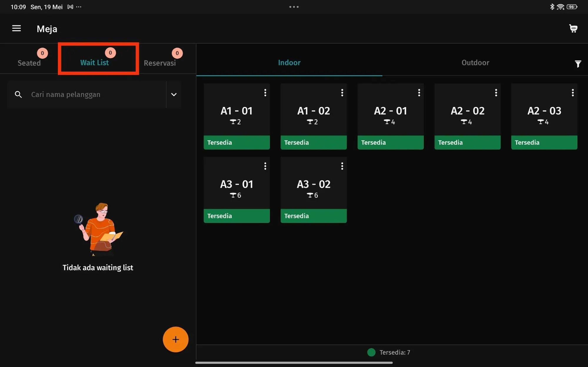Viewport: 588px width, 367px height.
Task: Select table card A2 - 02
Action: [x=467, y=116]
